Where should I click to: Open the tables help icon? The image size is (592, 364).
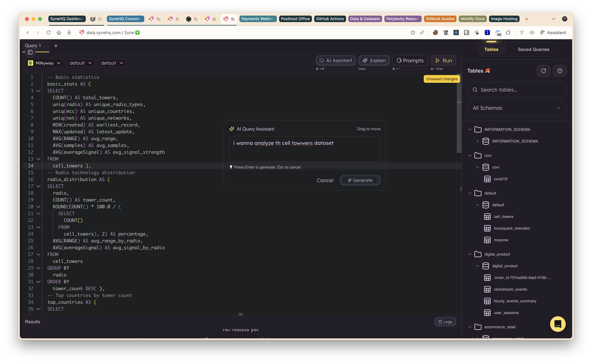pos(560,71)
